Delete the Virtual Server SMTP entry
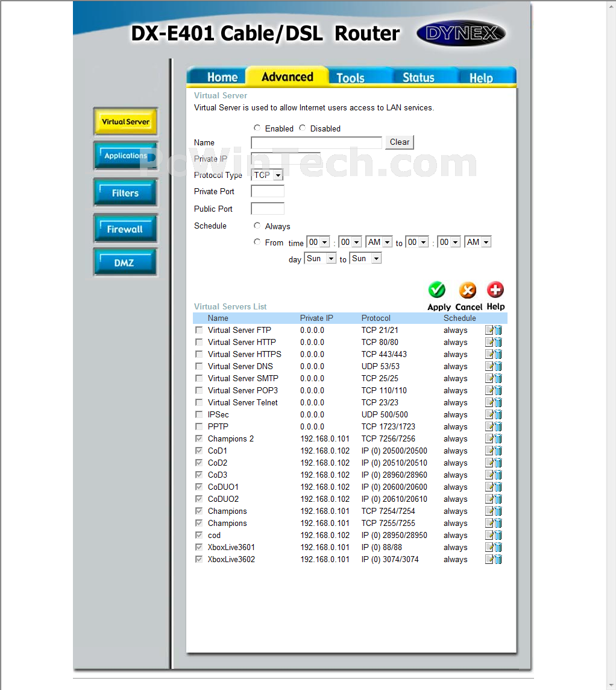616x690 pixels. tap(498, 378)
